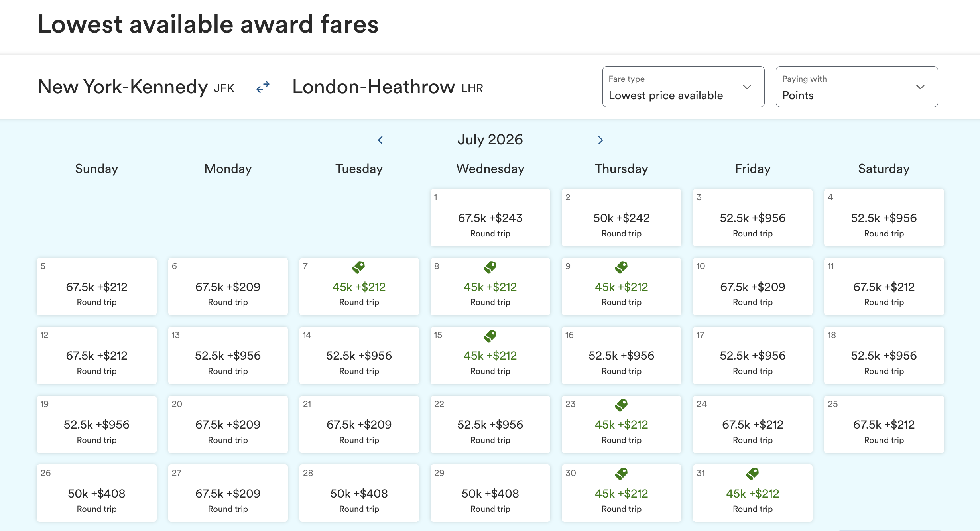980x531 pixels.
Task: Go to the previous month
Action: coord(380,140)
